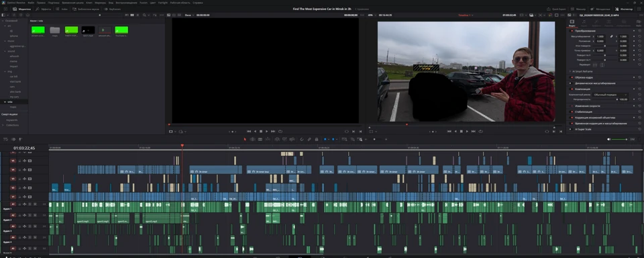This screenshot has height=258, width=644.
Task: Disable video track V3 enable icon
Action: 30,179
